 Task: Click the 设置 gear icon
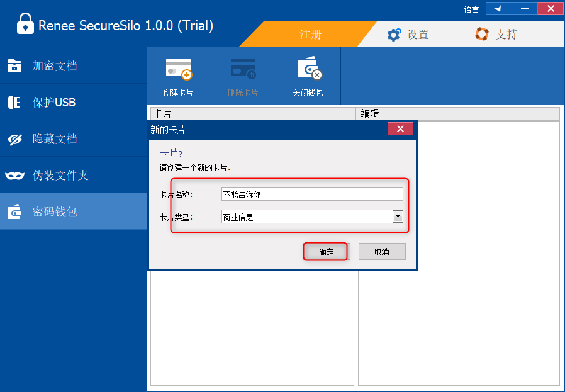point(394,35)
